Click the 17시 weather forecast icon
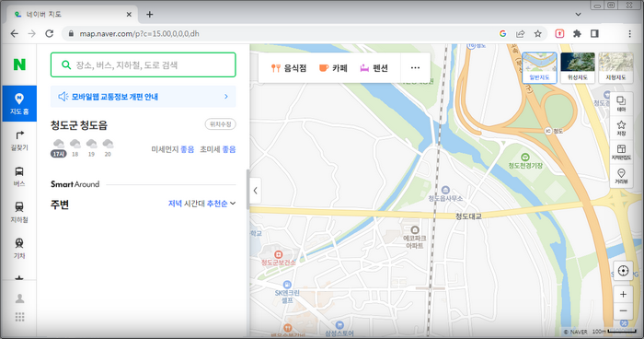Screen dimensions: 644x339 pos(59,148)
